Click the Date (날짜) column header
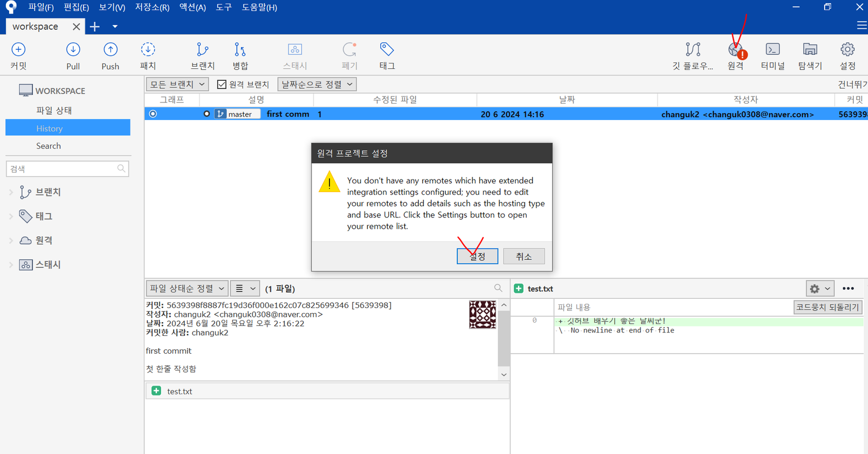868x454 pixels. click(567, 100)
